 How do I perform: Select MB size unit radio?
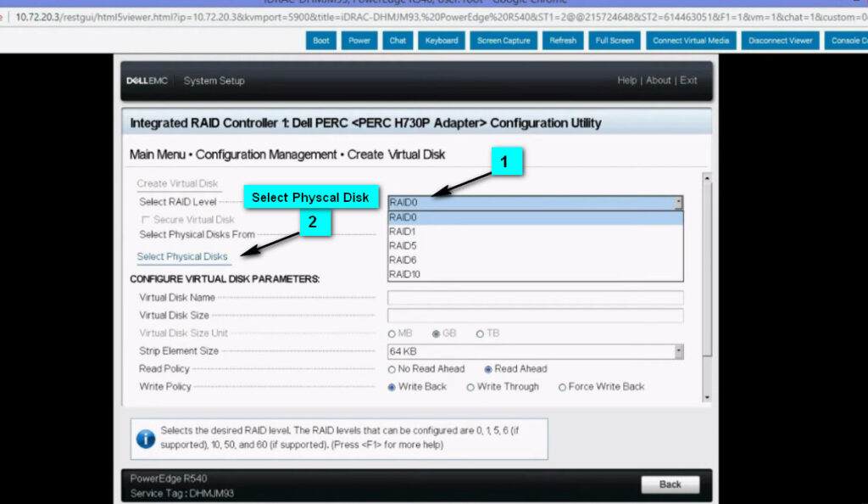coord(392,334)
